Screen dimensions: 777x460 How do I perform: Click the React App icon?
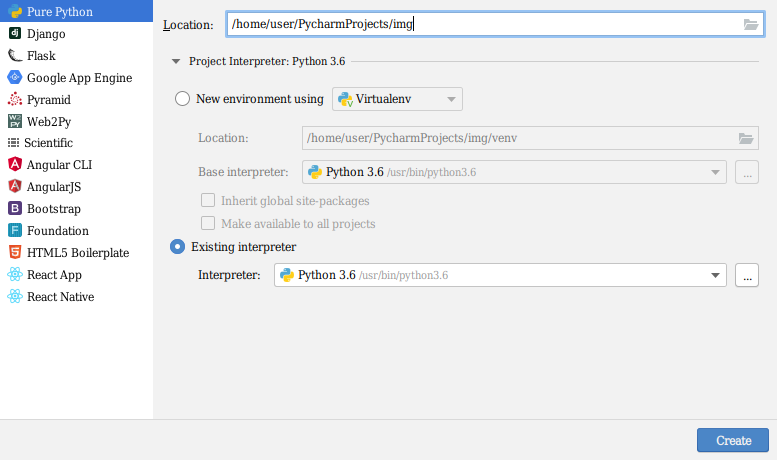15,274
